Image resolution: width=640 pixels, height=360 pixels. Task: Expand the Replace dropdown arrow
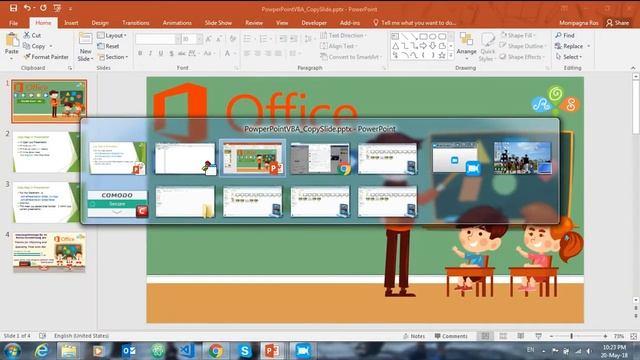click(x=588, y=46)
